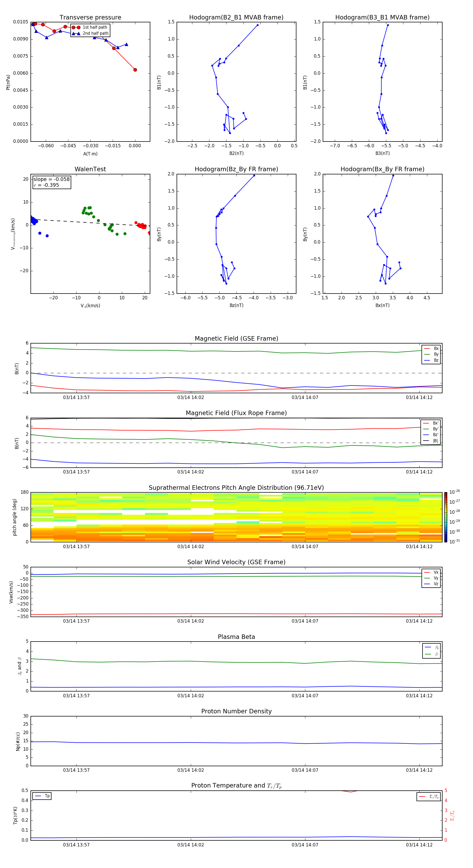Click the 10^-31 colorbar tick label
Image resolution: width=473 pixels, height=868 pixels.
pos(455,542)
